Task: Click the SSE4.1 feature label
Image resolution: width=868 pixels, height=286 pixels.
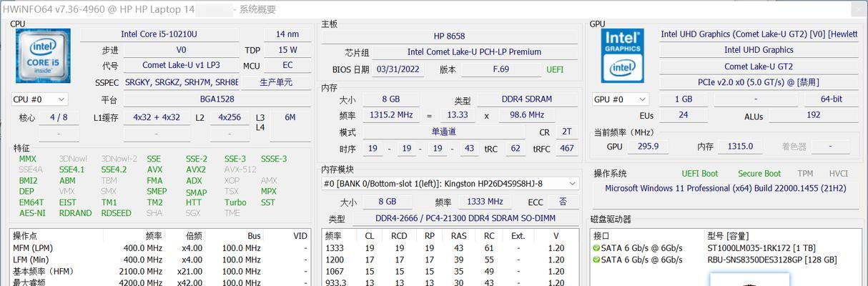Action: coord(71,169)
